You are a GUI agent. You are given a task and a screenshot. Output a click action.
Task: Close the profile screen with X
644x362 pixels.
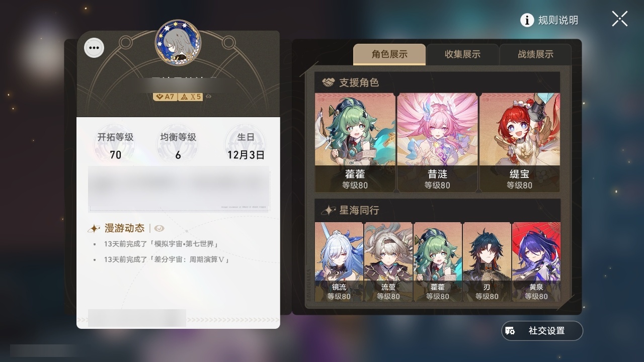pyautogui.click(x=620, y=19)
